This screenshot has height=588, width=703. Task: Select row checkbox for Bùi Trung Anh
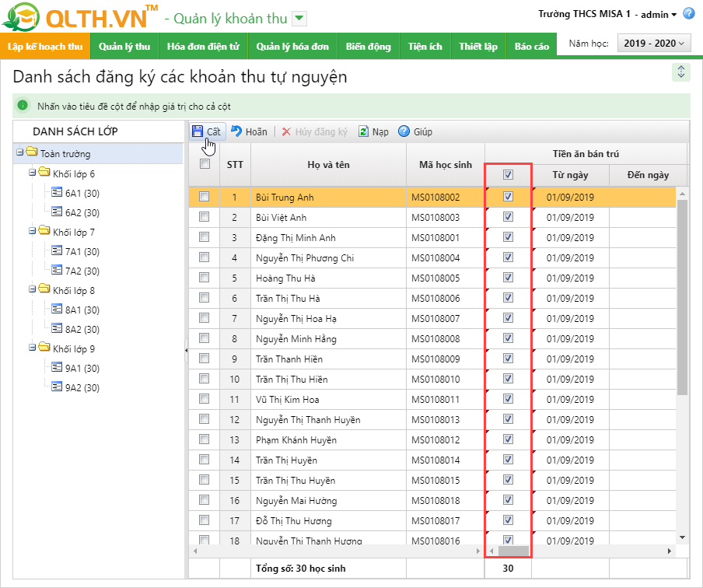coord(205,197)
